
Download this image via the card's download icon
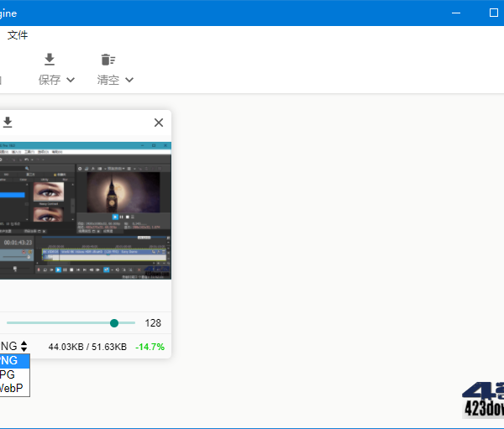point(8,123)
